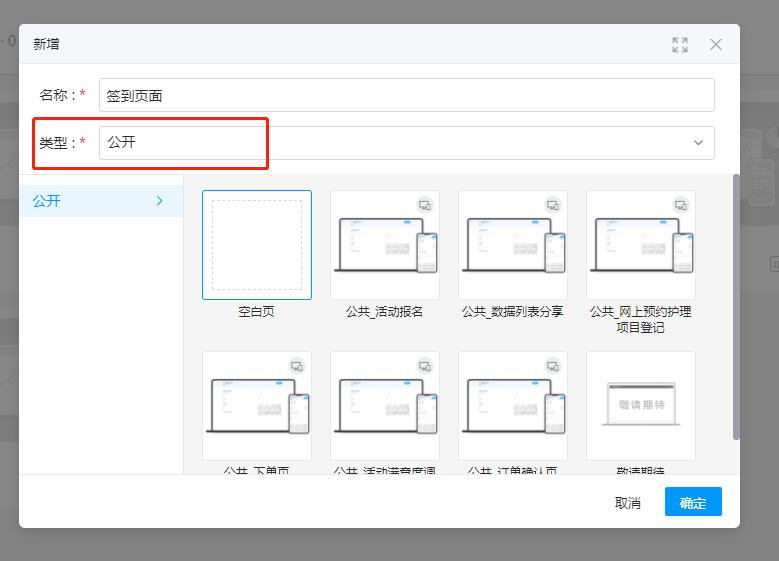This screenshot has width=779, height=561.
Task: Click device preview icon on 活动满意度调 card
Action: pos(425,366)
